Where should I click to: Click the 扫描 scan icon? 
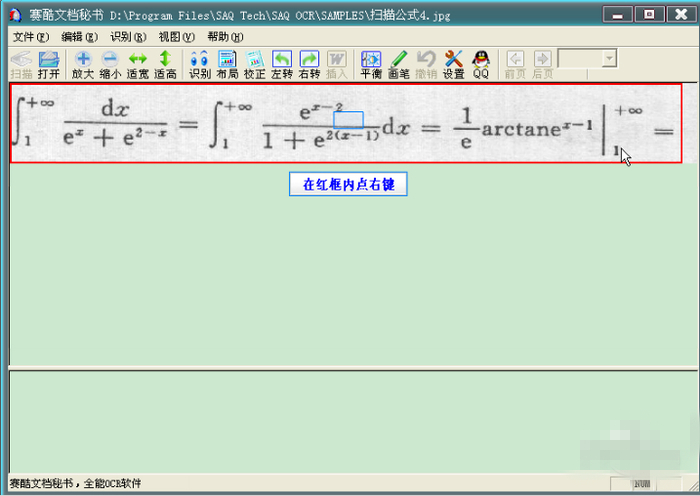[x=21, y=65]
